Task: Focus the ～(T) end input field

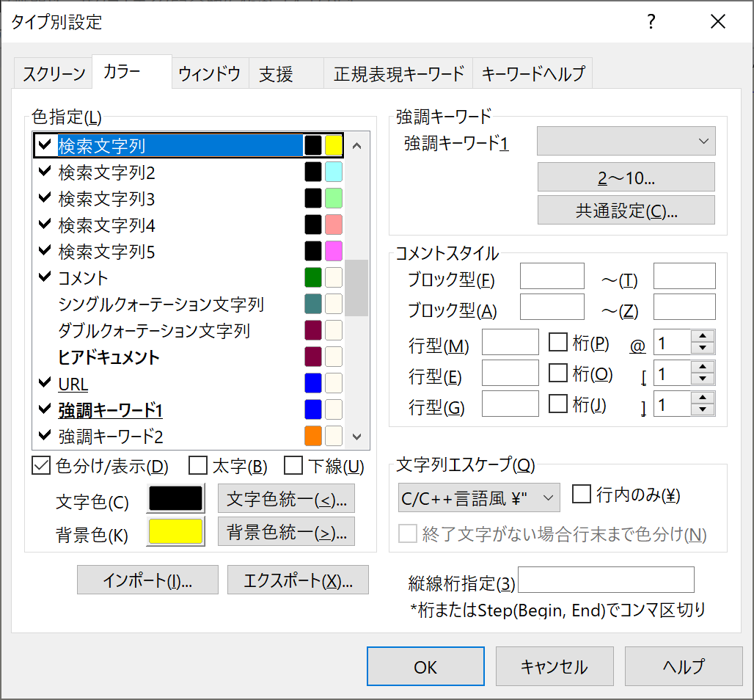Action: (684, 276)
